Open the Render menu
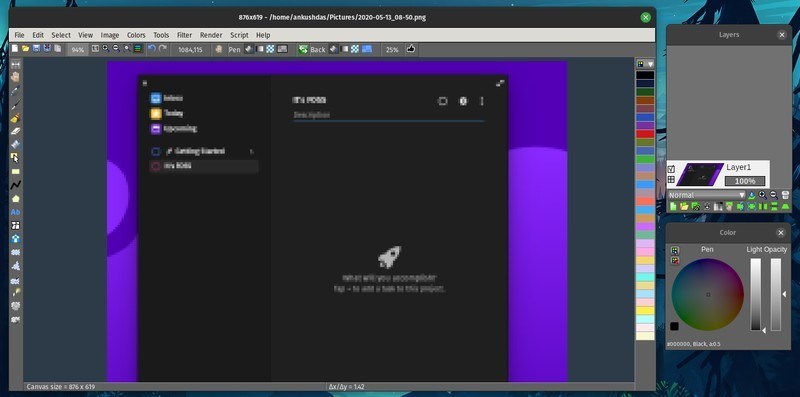 [x=211, y=35]
